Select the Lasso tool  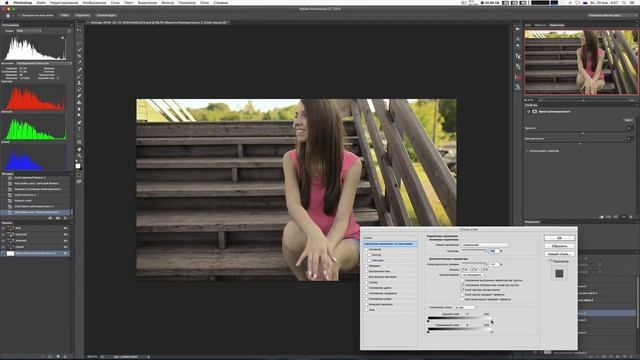tap(79, 43)
